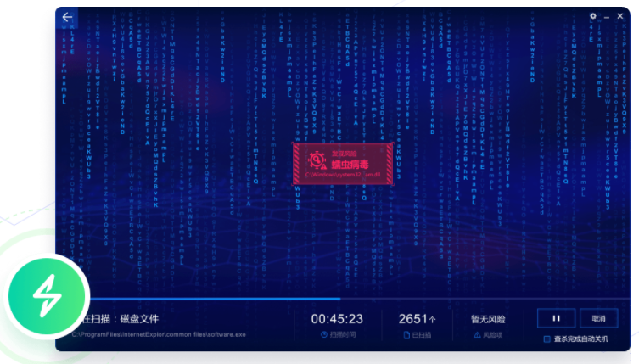639x364 pixels.
Task: Click the blue scan progress bar
Action: coord(215,299)
